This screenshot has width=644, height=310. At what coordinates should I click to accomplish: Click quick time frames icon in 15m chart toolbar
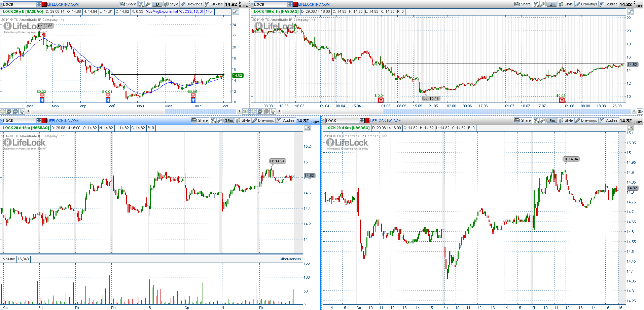[213, 120]
